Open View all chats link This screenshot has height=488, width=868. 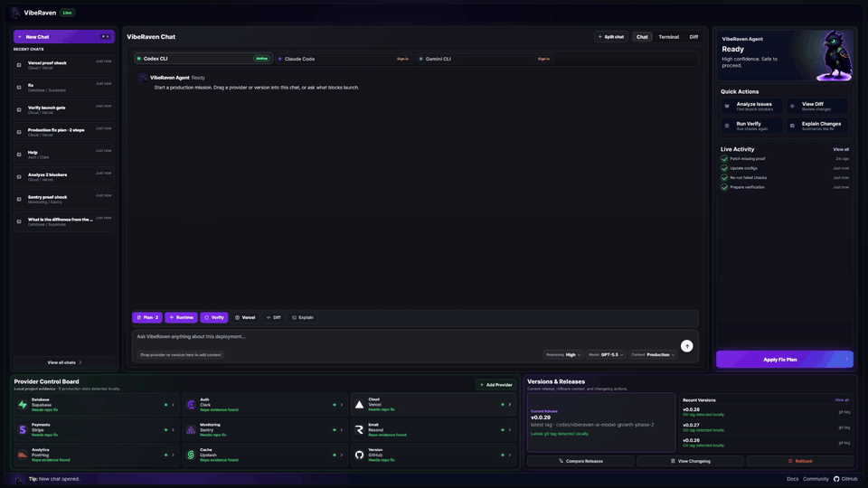pyautogui.click(x=64, y=362)
